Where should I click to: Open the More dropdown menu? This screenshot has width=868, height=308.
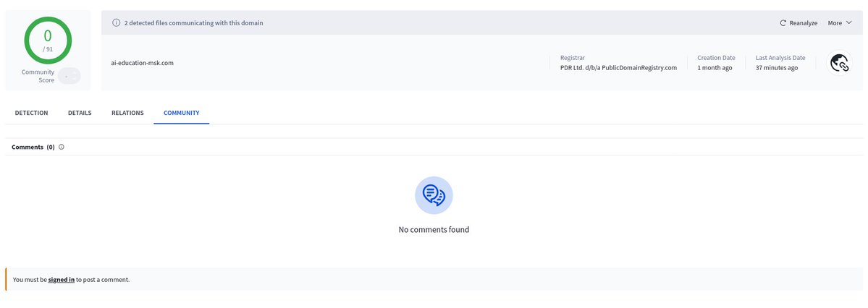[x=840, y=23]
